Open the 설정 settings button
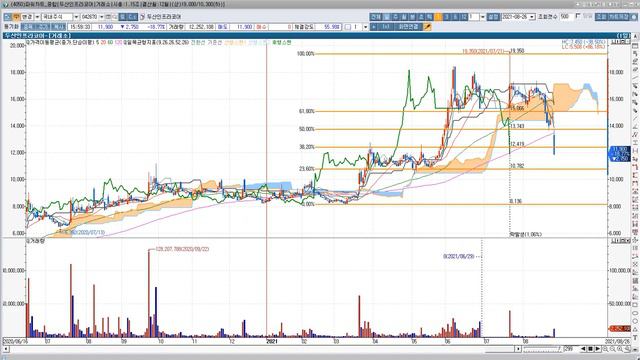 click(493, 17)
